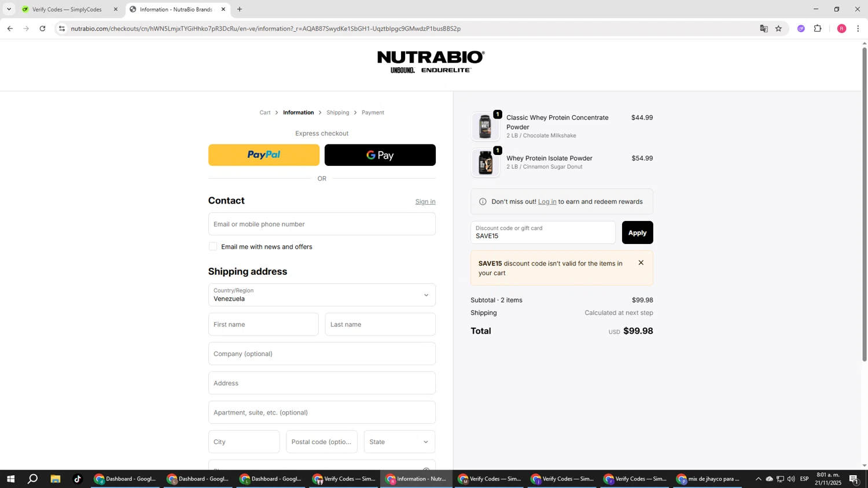The height and width of the screenshot is (488, 868).
Task: Open a new browser tab
Action: pyautogui.click(x=240, y=9)
